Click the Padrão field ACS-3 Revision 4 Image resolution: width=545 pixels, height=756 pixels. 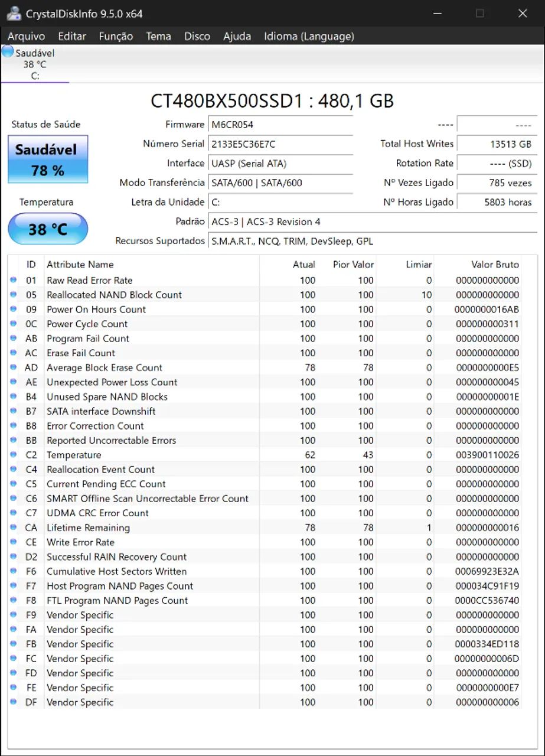coord(373,221)
